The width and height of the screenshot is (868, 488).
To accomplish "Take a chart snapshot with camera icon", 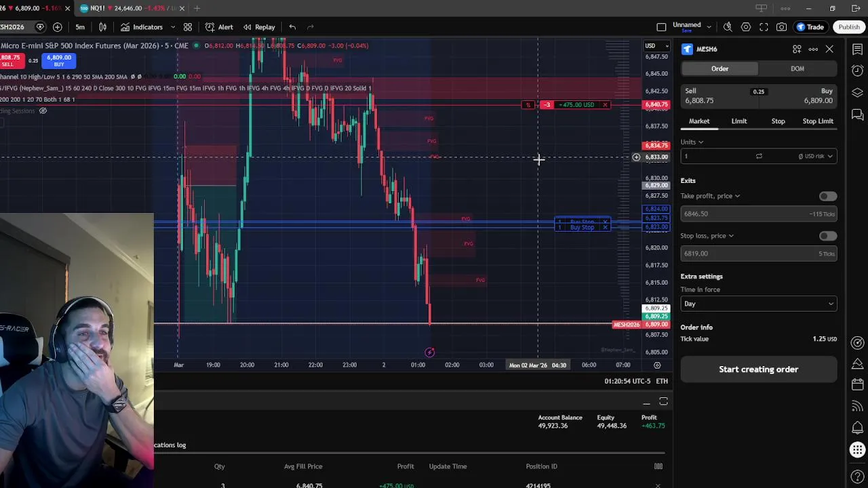I will [x=782, y=27].
